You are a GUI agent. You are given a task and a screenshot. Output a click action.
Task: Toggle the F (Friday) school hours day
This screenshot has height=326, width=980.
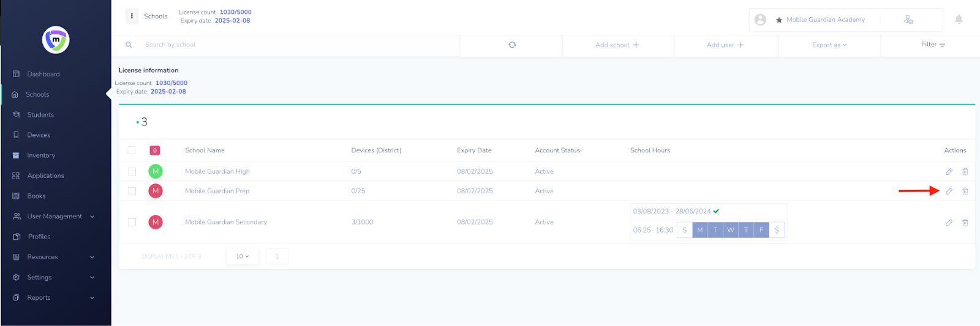click(x=761, y=230)
